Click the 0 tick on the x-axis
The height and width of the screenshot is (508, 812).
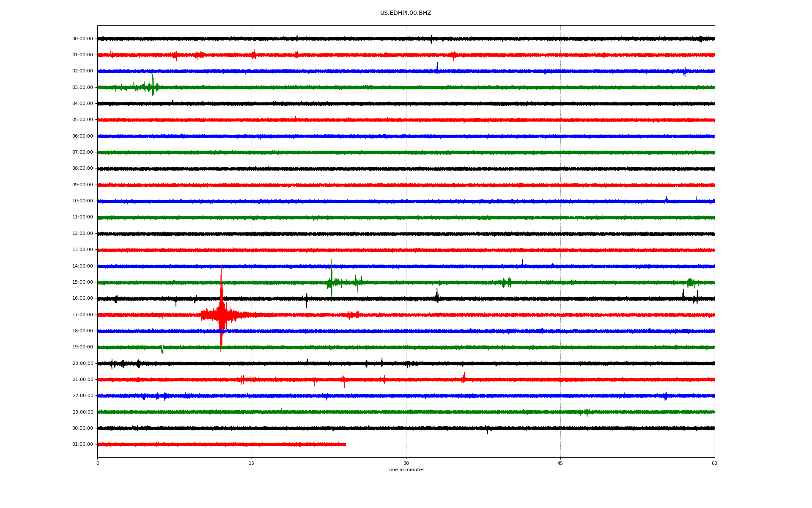click(98, 463)
